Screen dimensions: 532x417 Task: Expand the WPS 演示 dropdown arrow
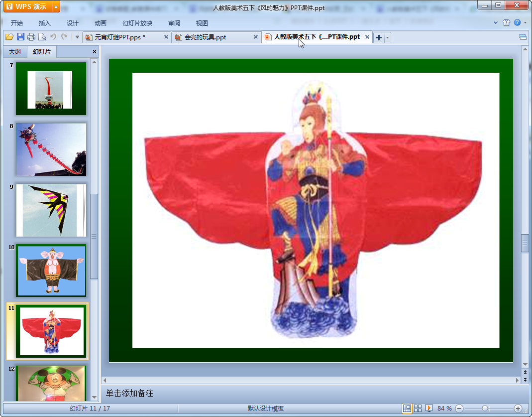[x=56, y=6]
